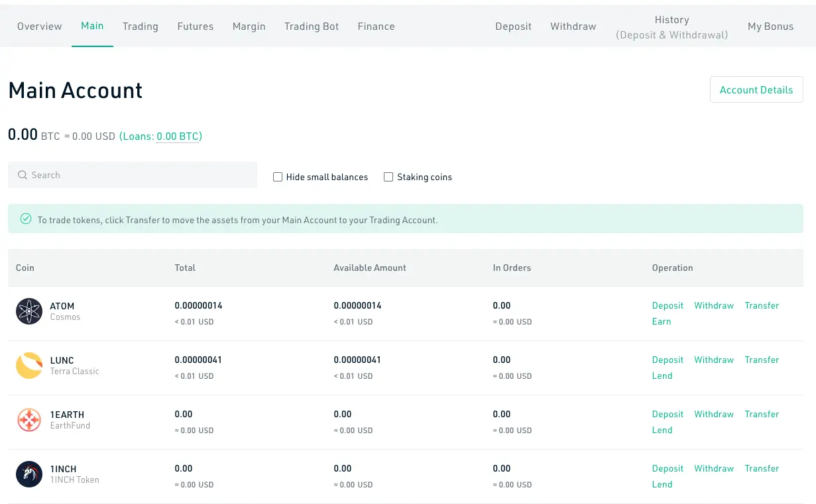Click the green checkmark icon in the notice banner
The image size is (816, 504).
click(x=26, y=219)
